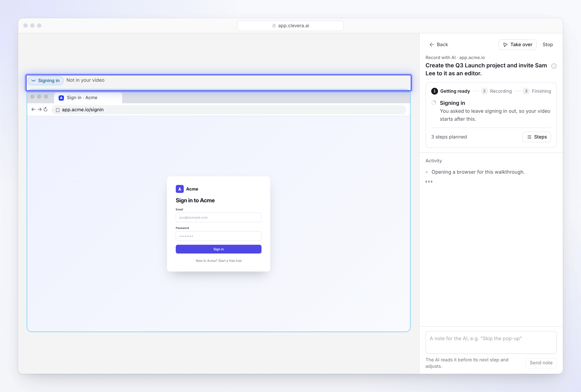Open 'Start a free trial' link

[x=230, y=261]
